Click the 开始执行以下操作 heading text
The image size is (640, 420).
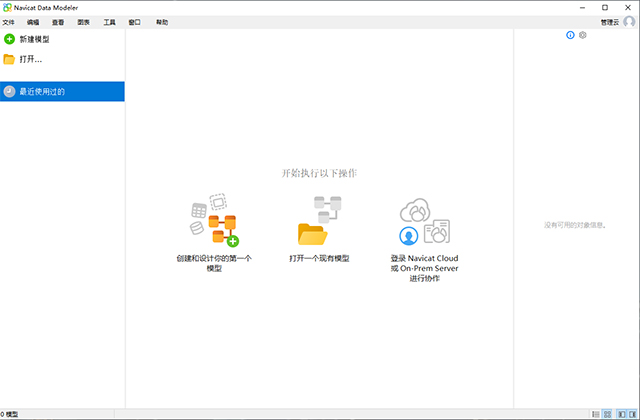319,173
